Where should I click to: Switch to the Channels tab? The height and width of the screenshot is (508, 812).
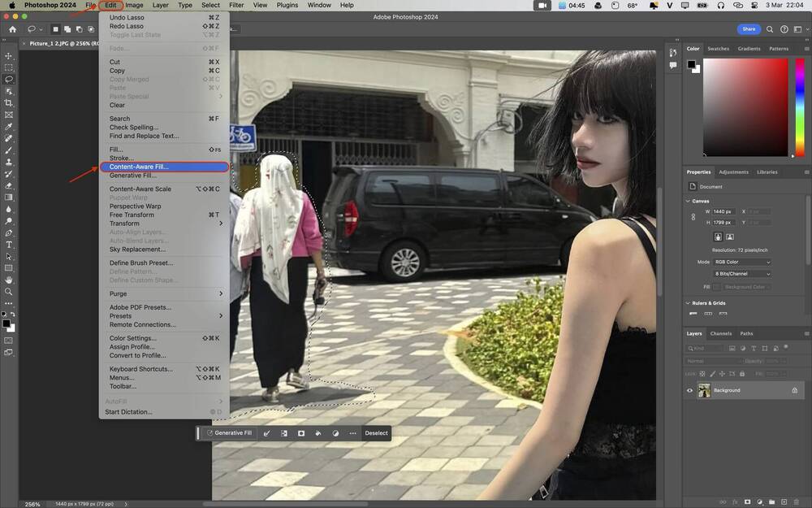(x=721, y=334)
